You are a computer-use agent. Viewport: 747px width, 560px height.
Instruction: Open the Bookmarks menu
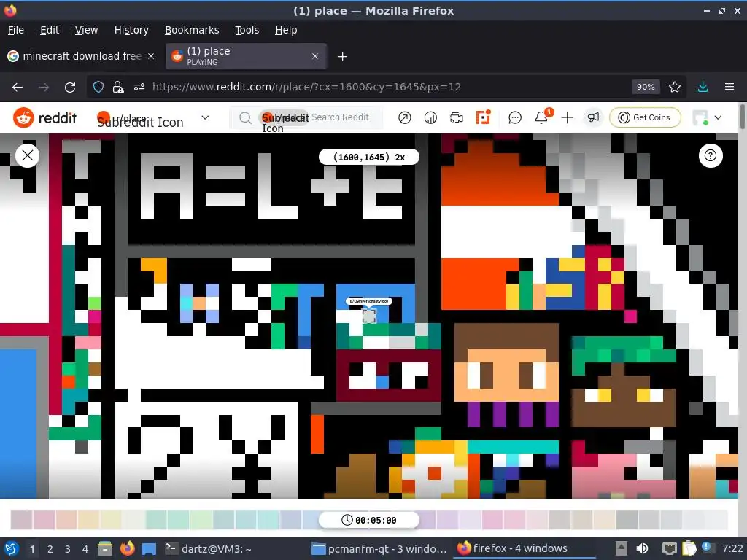(192, 30)
